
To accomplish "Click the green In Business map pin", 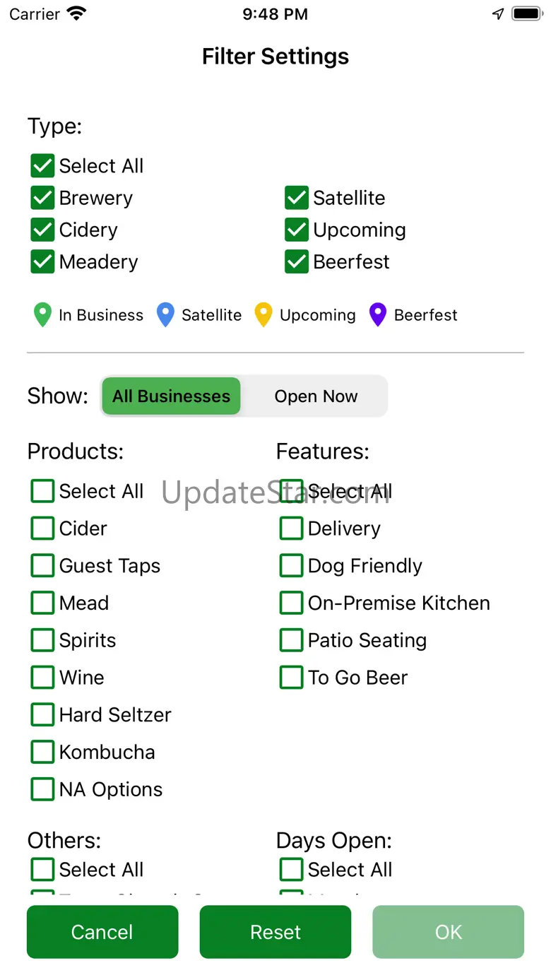I will tap(42, 315).
